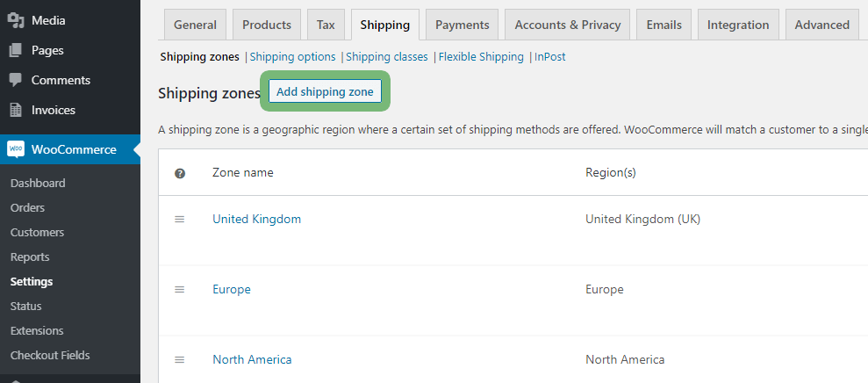The height and width of the screenshot is (383, 868).
Task: Open the Europe zone link
Action: tap(232, 289)
